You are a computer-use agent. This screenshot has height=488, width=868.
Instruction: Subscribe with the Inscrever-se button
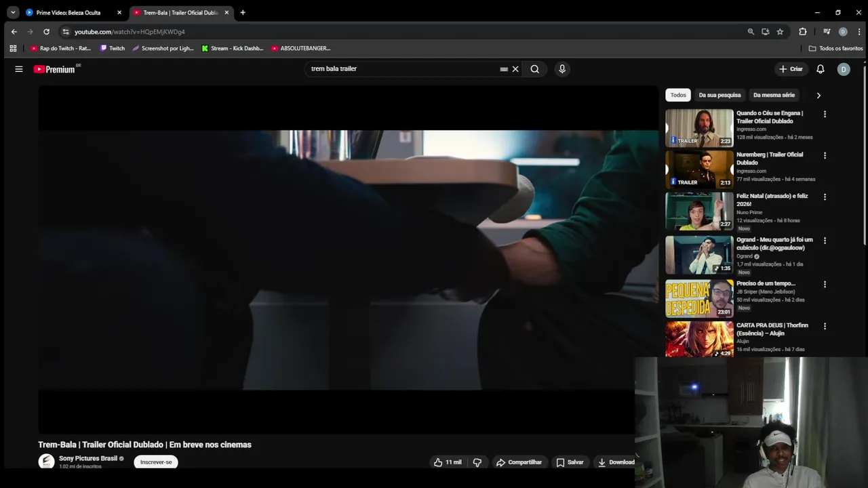point(156,462)
